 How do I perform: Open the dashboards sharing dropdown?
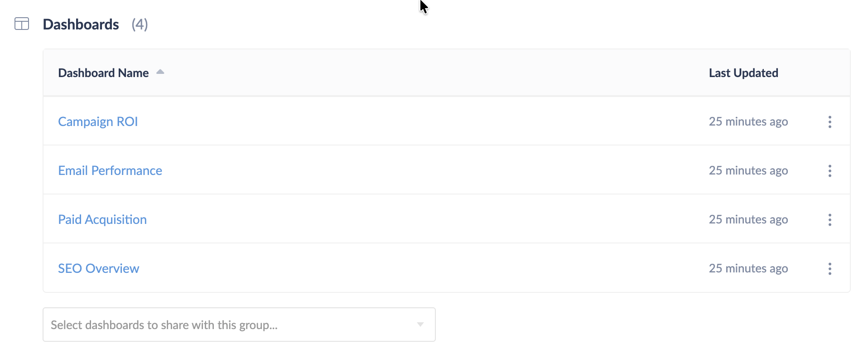click(x=239, y=325)
